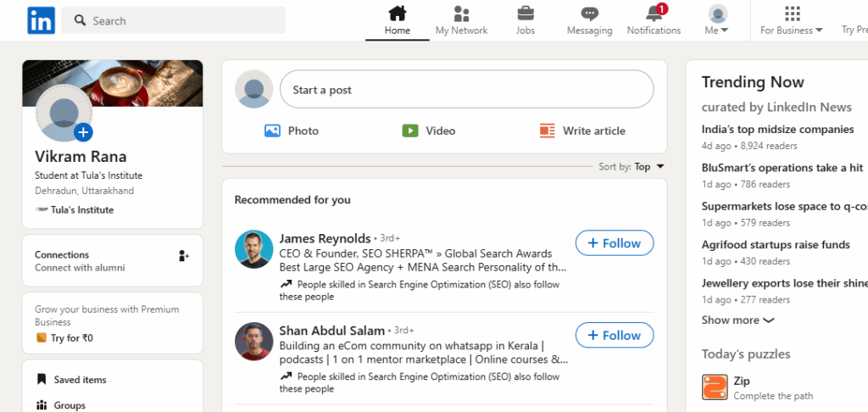This screenshot has width=868, height=412.
Task: Open Agrifood startups raise funds story
Action: tap(776, 245)
